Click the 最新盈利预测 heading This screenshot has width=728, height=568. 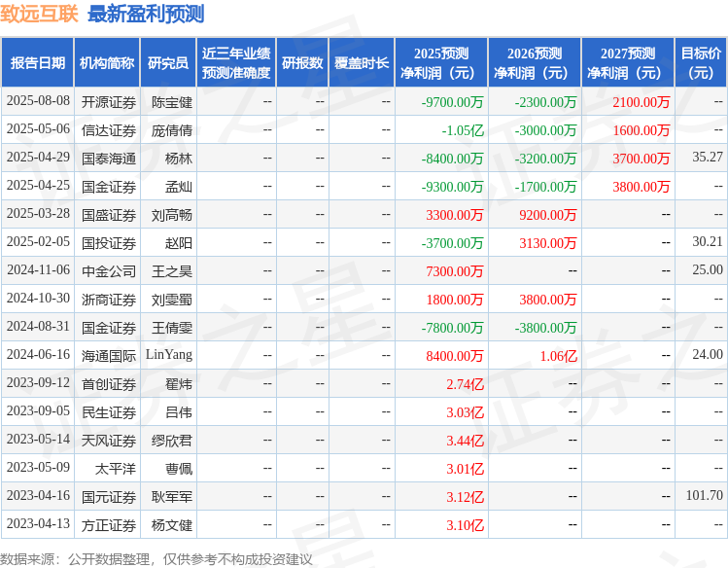(x=146, y=14)
